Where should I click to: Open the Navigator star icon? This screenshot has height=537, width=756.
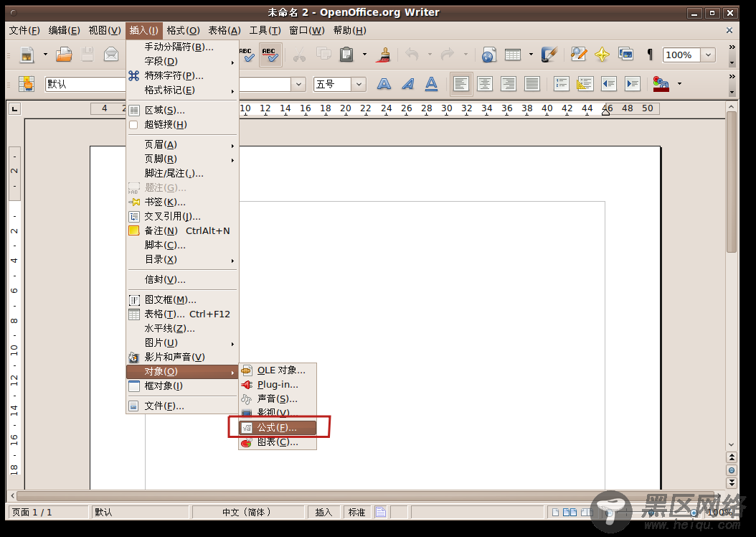click(x=602, y=55)
